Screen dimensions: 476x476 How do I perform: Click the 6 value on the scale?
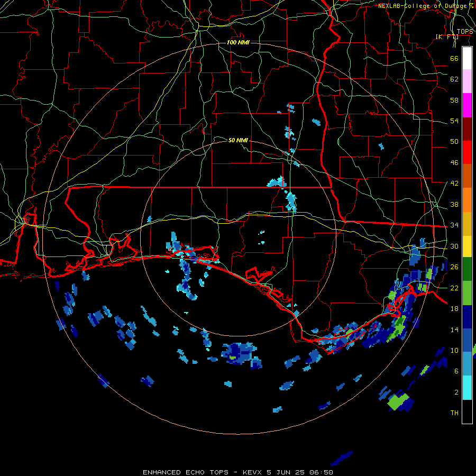456,371
